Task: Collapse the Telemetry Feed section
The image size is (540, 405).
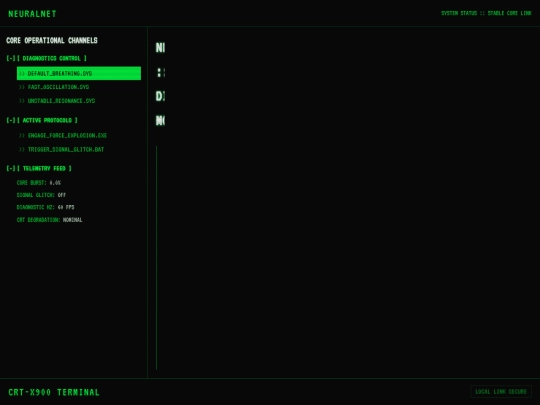Action: [x=39, y=168]
